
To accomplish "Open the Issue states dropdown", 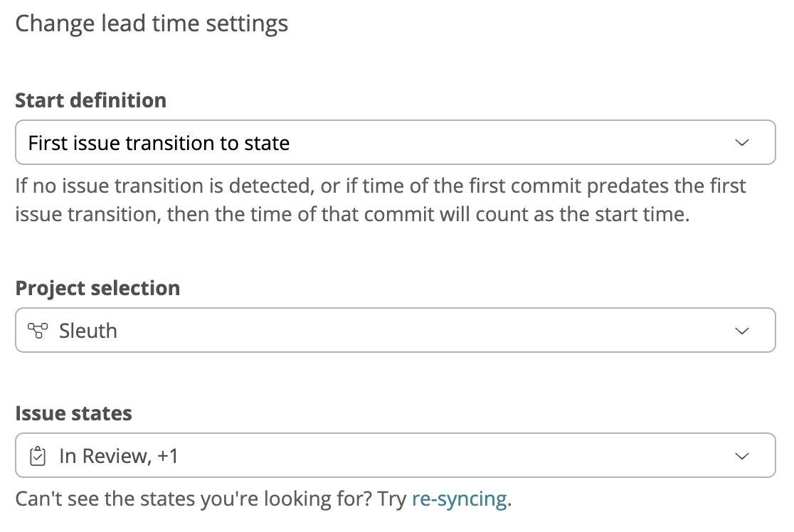I will tap(395, 456).
